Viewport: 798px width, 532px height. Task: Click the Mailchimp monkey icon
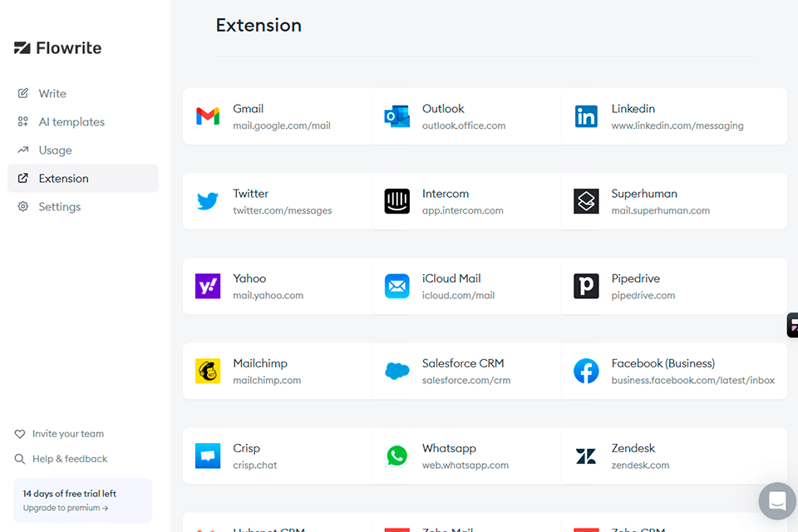(x=208, y=371)
